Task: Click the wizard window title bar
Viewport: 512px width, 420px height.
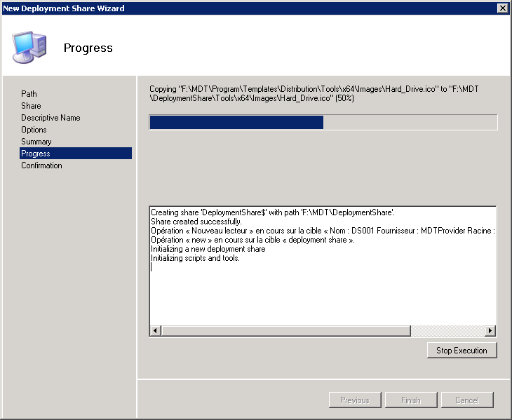Action: pos(245,8)
